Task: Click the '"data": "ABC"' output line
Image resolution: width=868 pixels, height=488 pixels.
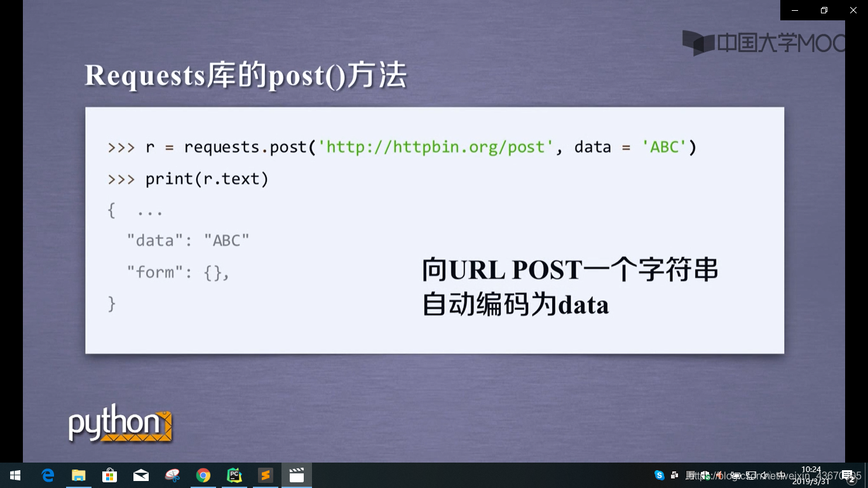Action: (188, 241)
